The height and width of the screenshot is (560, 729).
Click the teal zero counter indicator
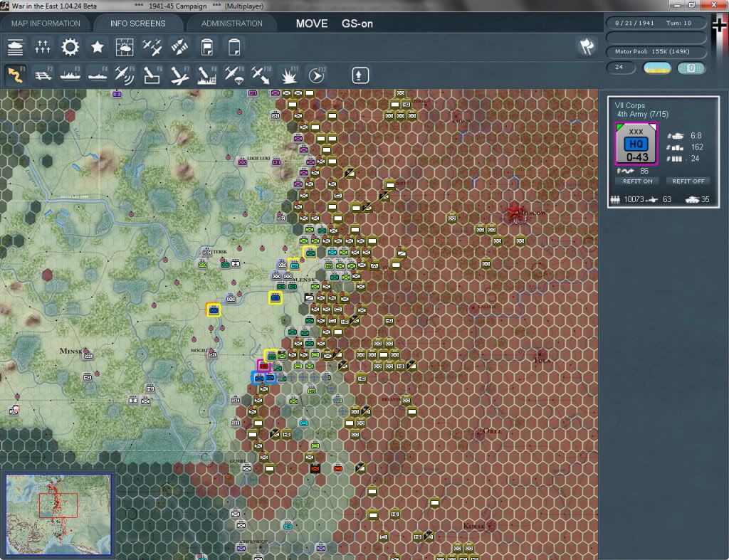691,68
